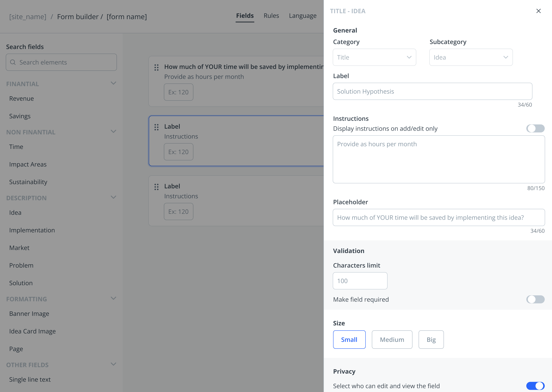The image size is (552, 392).
Task: Grab drag handle of first time-saved field
Action: tap(156, 67)
